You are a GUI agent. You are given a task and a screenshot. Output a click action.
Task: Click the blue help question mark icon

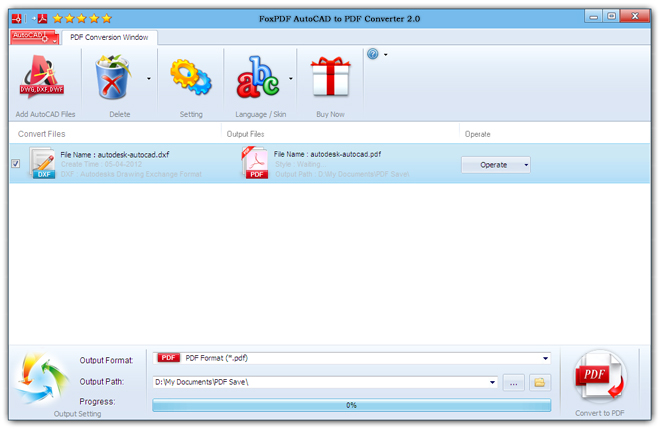[x=373, y=54]
